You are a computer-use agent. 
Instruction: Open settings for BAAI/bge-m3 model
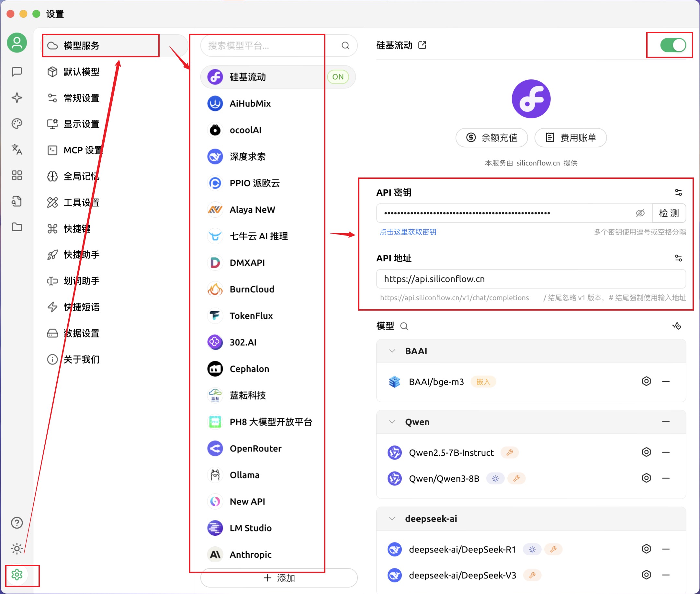point(646,381)
